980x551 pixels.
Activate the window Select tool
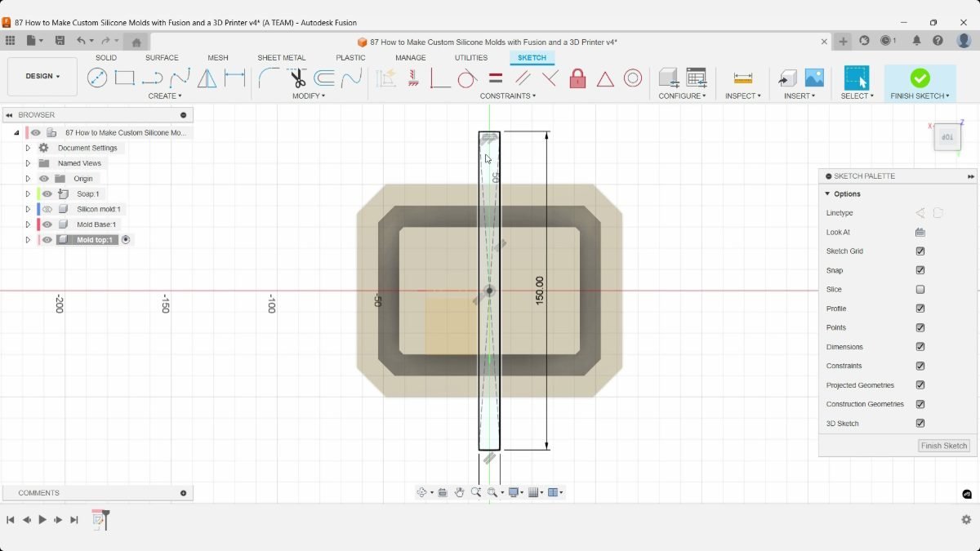pos(857,78)
